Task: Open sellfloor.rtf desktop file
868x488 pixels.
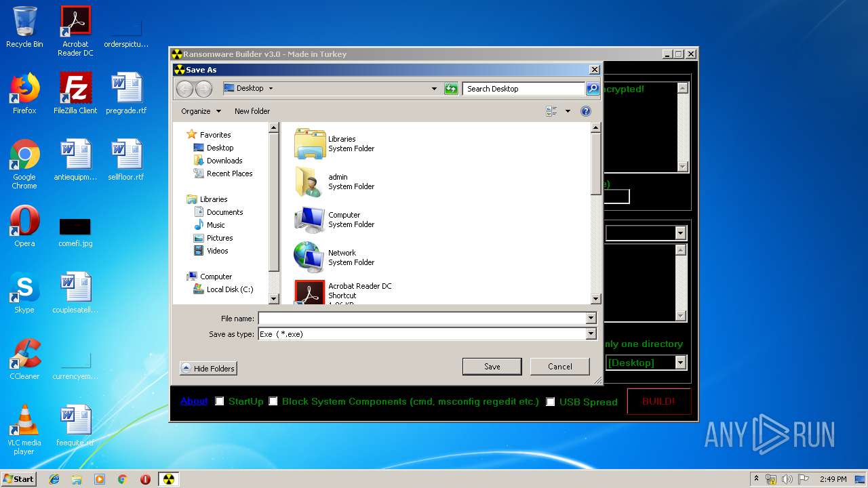Action: 126,160
